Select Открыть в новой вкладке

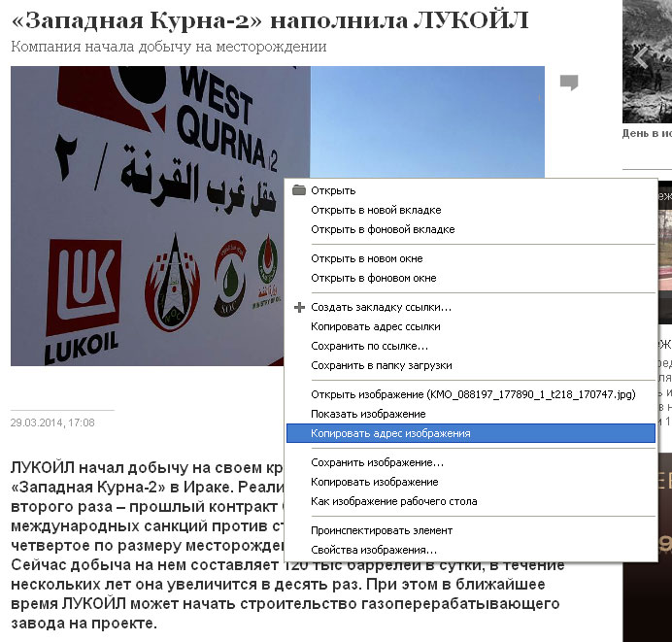[x=471, y=210]
